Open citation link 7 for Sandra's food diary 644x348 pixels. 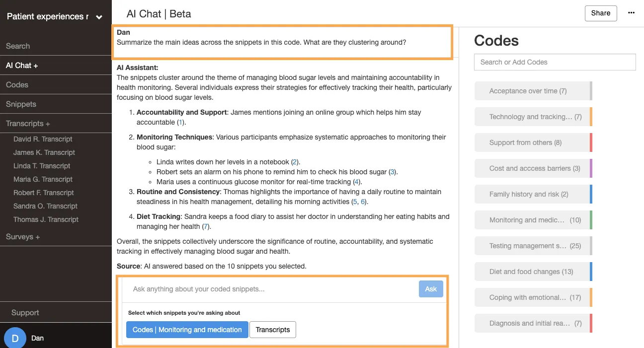(205, 226)
